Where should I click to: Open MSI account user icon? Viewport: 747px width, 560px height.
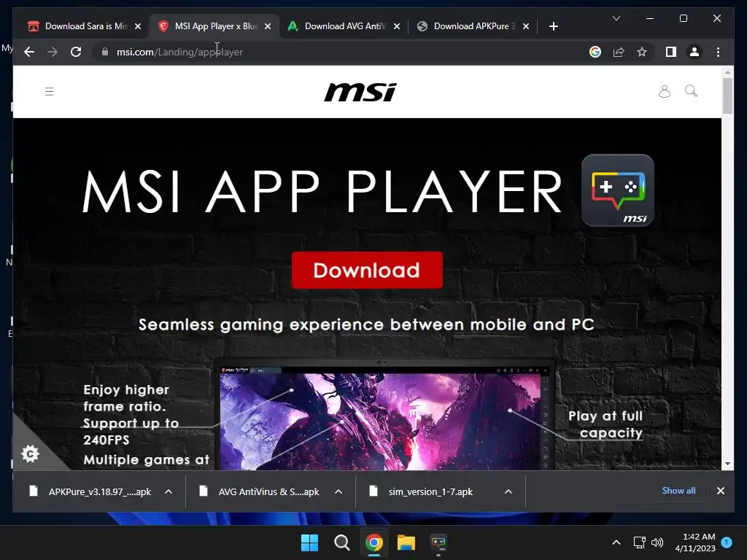point(664,91)
